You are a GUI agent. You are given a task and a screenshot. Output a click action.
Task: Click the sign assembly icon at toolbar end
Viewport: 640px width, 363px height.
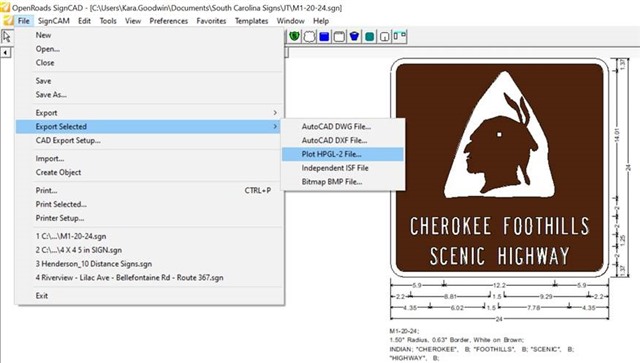pyautogui.click(x=400, y=37)
